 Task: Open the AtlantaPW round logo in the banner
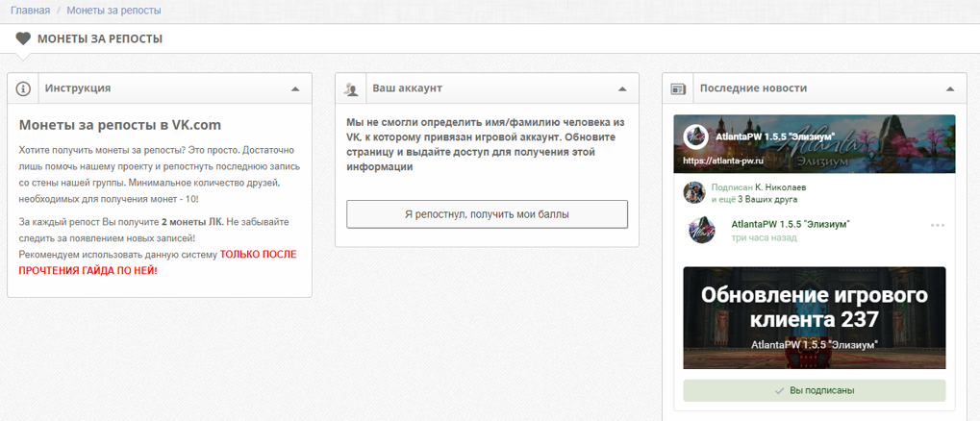pyautogui.click(x=695, y=136)
